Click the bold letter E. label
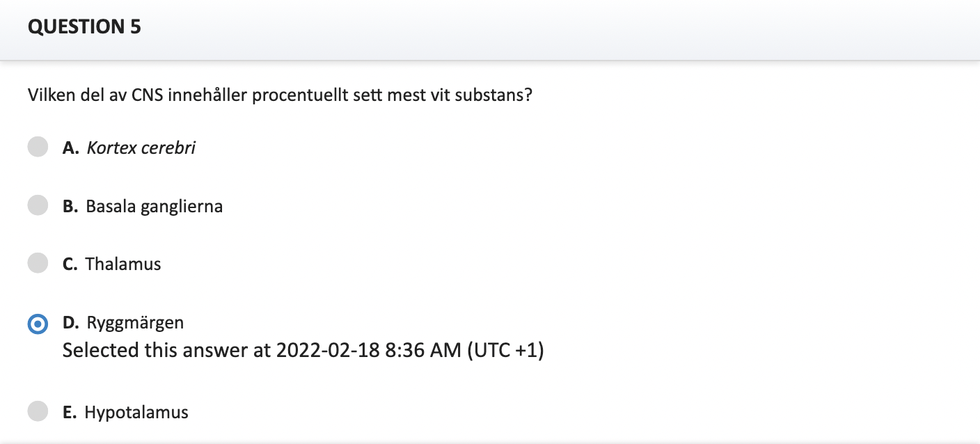The width and height of the screenshot is (980, 444). [70, 412]
